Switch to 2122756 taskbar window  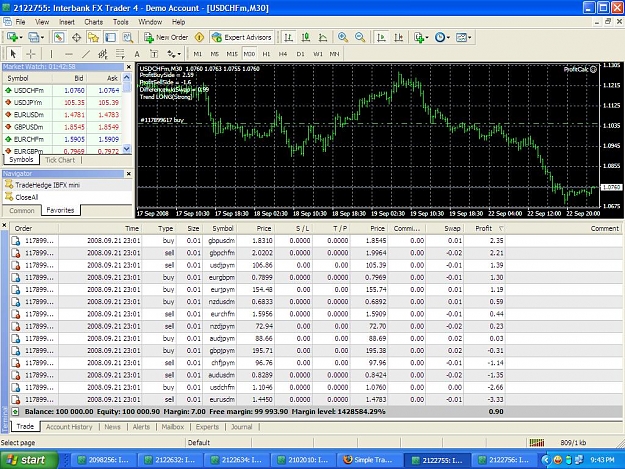point(504,460)
